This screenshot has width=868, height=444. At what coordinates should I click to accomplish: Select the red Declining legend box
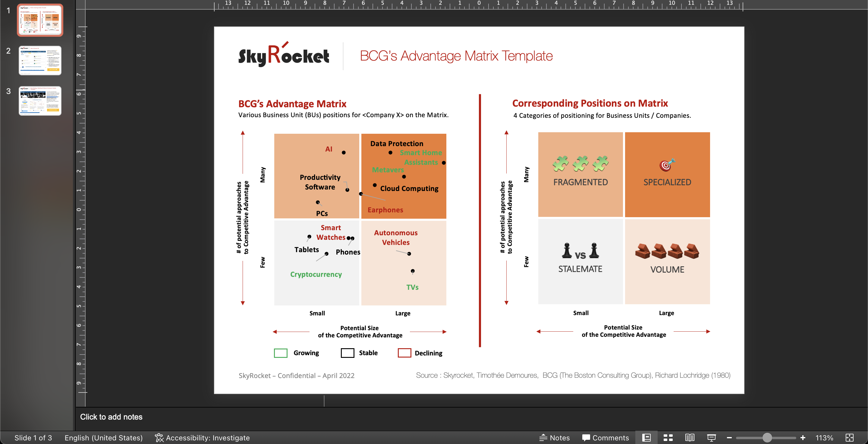click(x=404, y=353)
